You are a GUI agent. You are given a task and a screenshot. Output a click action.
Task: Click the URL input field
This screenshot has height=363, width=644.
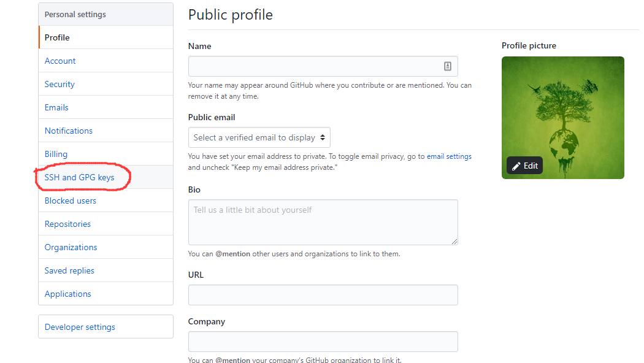pyautogui.click(x=323, y=295)
